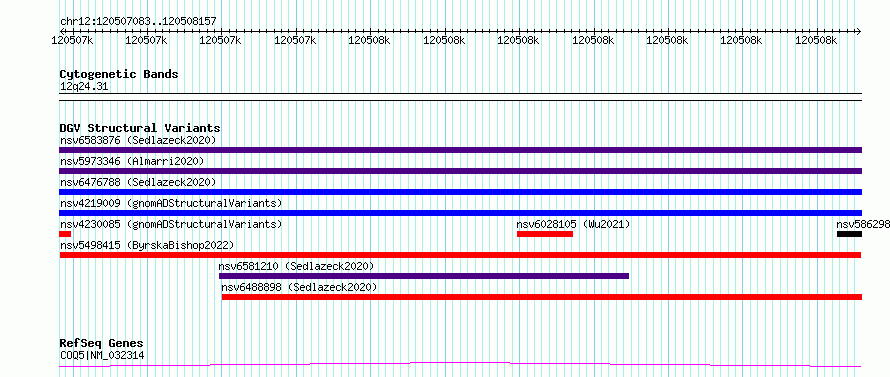Click the right arrowhead of the coordinate ruler
Image resolution: width=890 pixels, height=377 pixels.
(858, 31)
